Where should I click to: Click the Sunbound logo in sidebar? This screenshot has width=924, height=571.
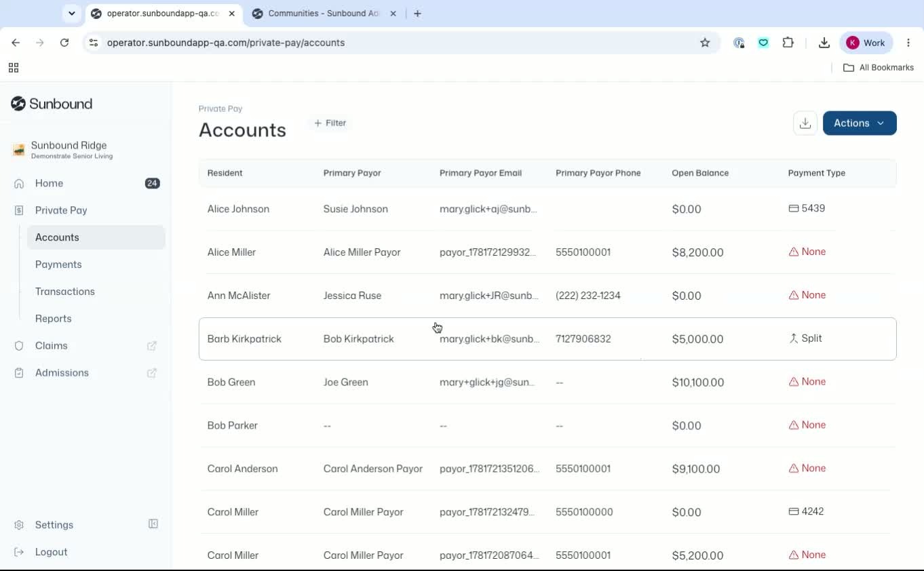point(52,104)
